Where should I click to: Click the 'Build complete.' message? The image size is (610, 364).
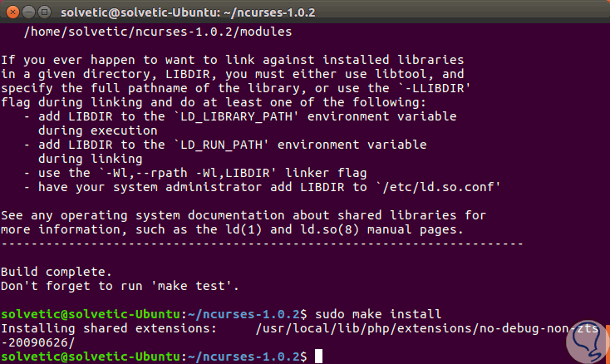point(53,271)
